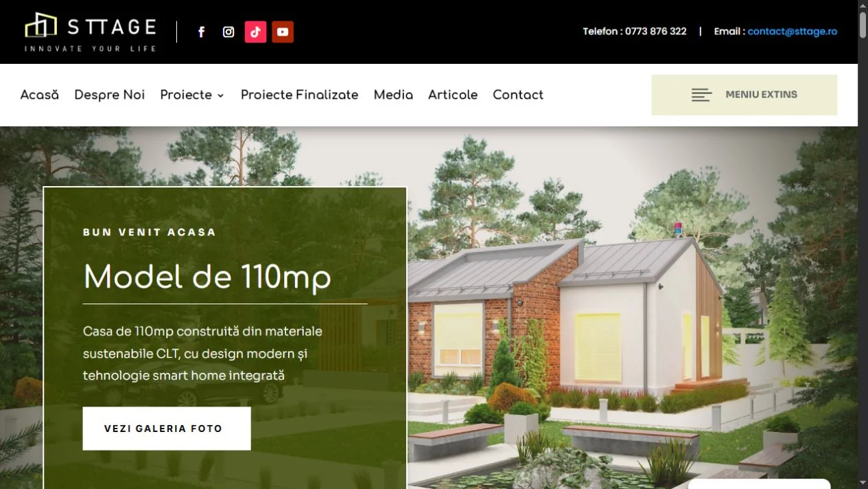Click the Model de 110mp heading
This screenshot has width=868, height=489.
pyautogui.click(x=207, y=277)
